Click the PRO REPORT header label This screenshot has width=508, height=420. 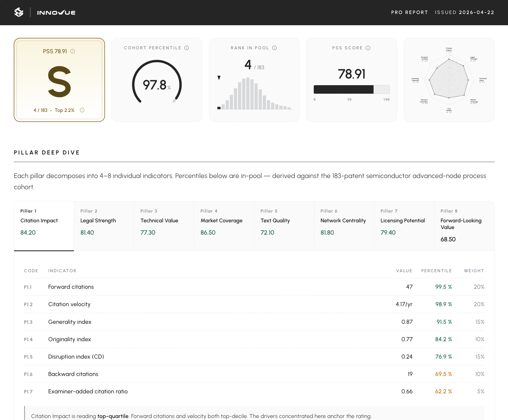point(409,12)
